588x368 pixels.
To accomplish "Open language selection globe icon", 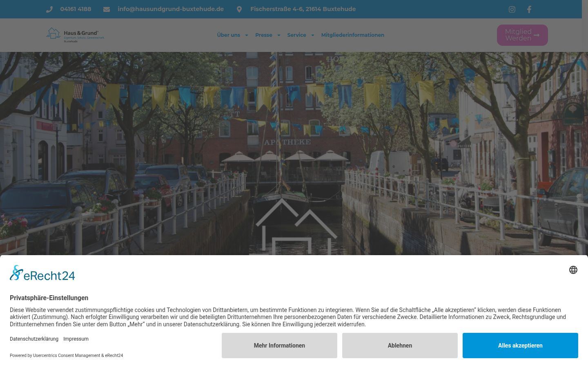I will point(573,270).
